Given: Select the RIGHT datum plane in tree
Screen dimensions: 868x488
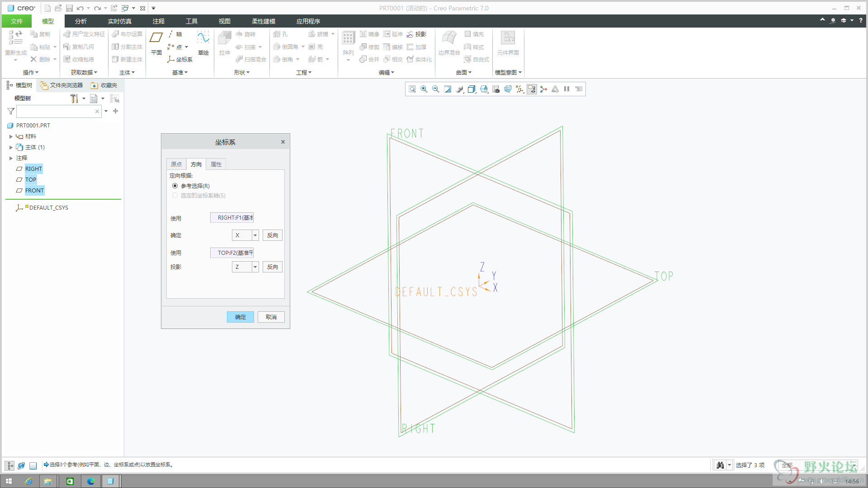Looking at the screenshot, I should click(33, 169).
